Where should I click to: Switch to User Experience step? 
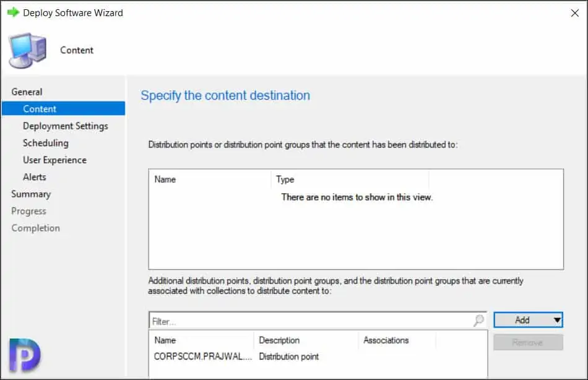[x=54, y=160]
